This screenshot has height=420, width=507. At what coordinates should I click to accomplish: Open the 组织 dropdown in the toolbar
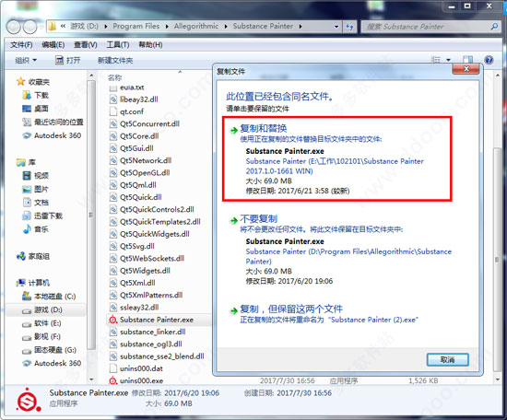coord(26,60)
